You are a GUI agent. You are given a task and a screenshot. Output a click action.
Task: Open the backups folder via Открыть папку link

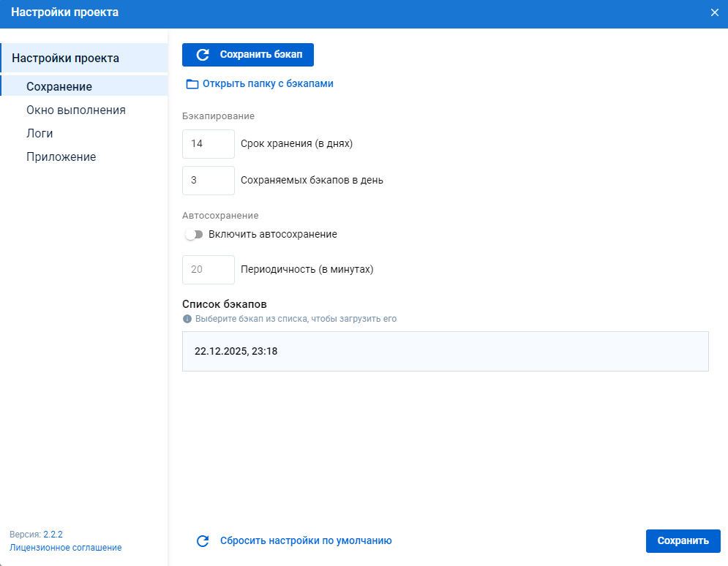pos(268,84)
